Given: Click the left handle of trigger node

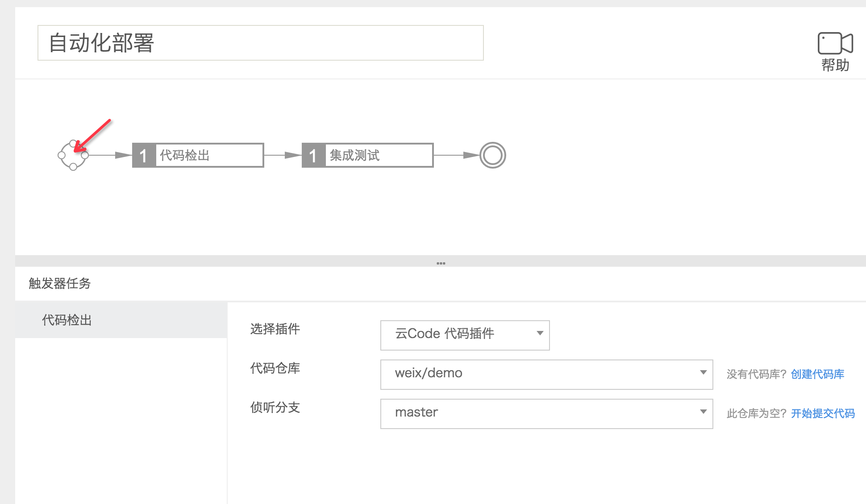Looking at the screenshot, I should (x=62, y=155).
